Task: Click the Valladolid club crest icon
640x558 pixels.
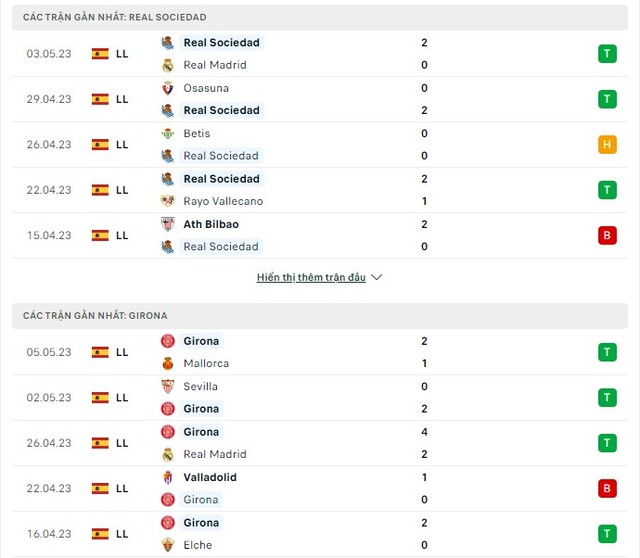Action: pyautogui.click(x=168, y=477)
